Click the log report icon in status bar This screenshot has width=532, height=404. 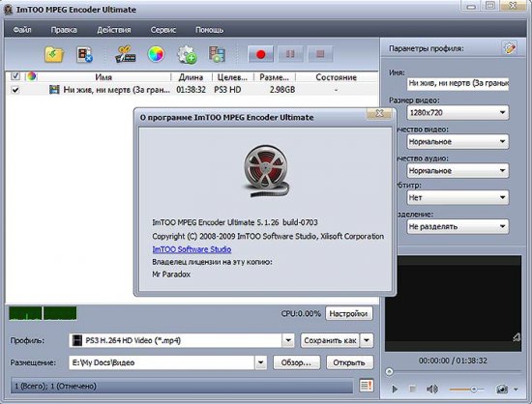366,386
